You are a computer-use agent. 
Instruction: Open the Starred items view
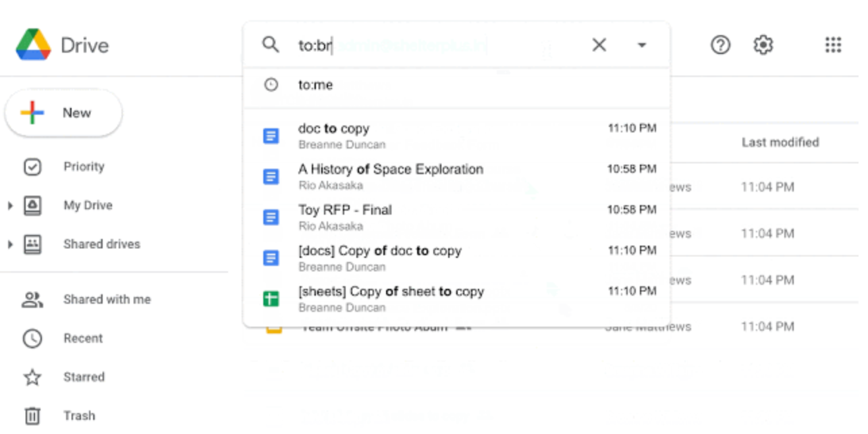pyautogui.click(x=84, y=377)
